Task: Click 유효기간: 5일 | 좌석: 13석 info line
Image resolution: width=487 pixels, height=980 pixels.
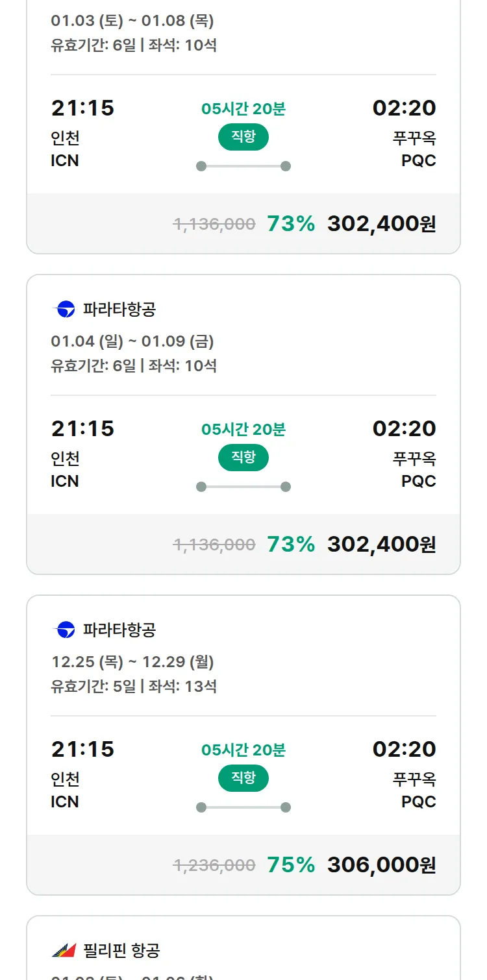Action: coord(134,686)
